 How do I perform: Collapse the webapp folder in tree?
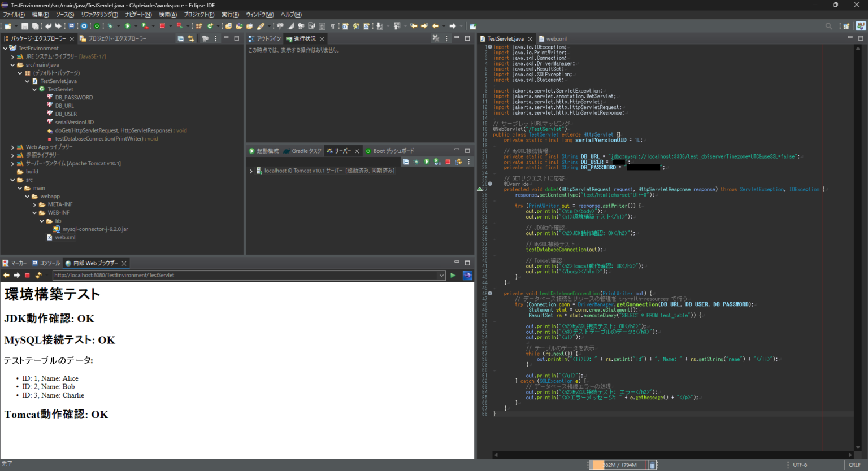coord(27,197)
